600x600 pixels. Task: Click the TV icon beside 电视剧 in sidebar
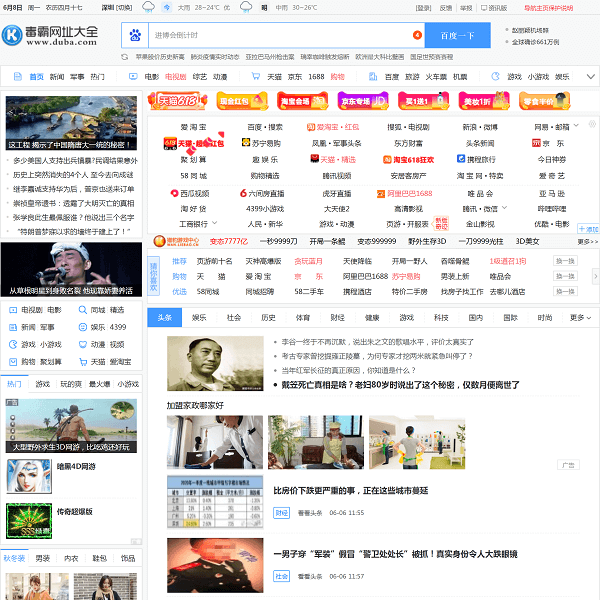pyautogui.click(x=13, y=310)
